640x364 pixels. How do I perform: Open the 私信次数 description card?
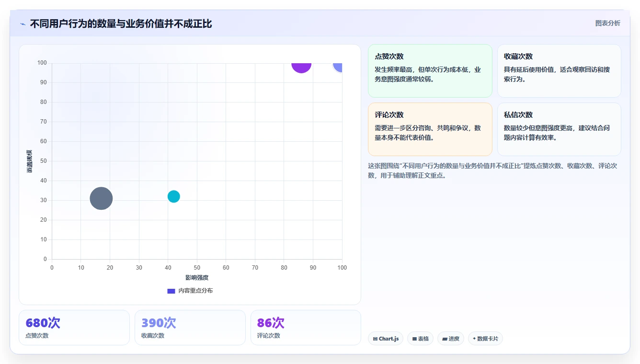[559, 129]
